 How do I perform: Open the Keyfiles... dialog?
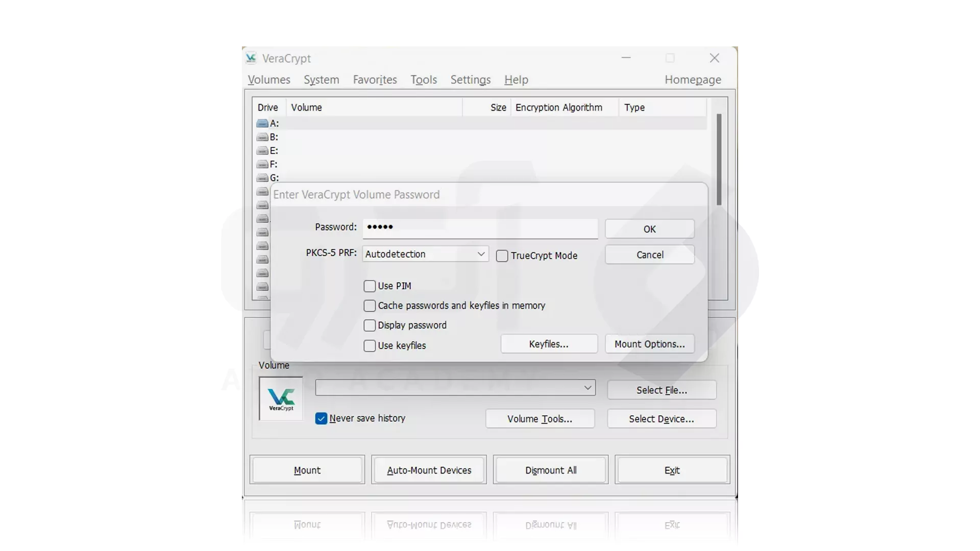tap(549, 344)
